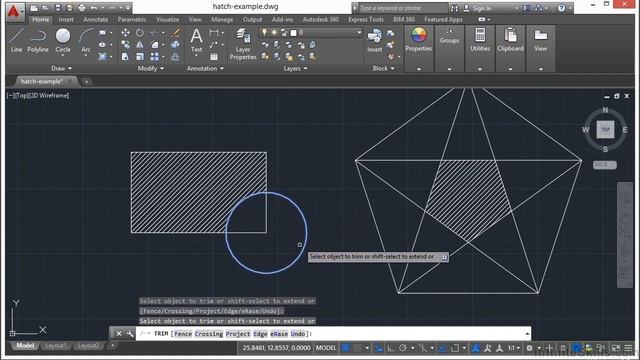Click the Save icon in quick access toolbar
The height and width of the screenshot is (360, 640).
pos(58,8)
